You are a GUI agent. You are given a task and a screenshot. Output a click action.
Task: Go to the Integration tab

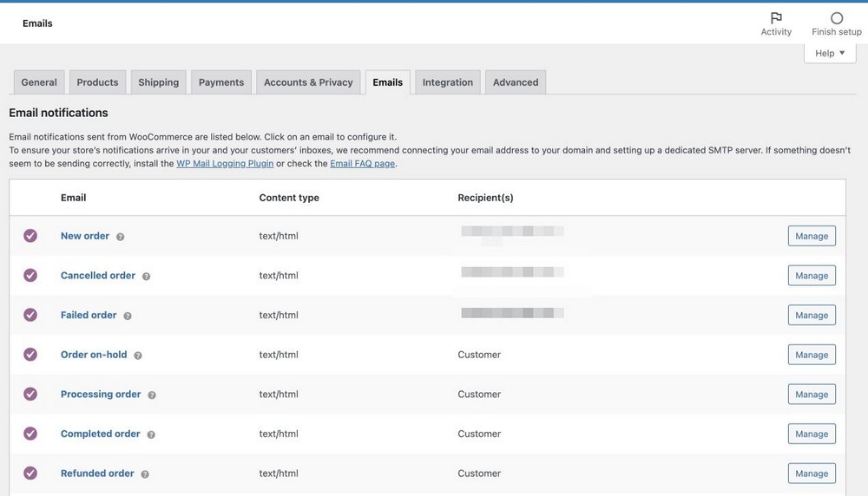448,82
